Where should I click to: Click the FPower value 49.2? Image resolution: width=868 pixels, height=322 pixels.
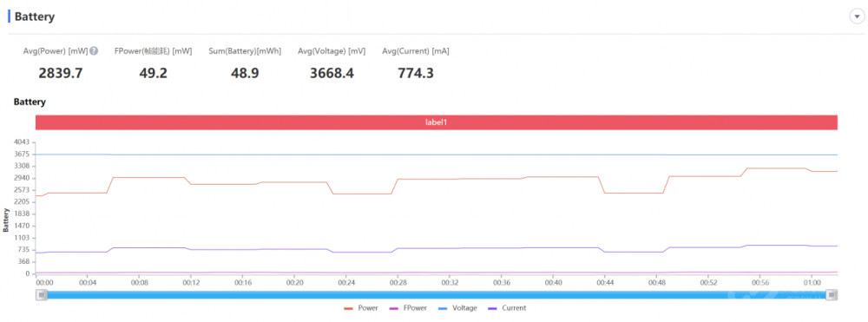pyautogui.click(x=154, y=73)
